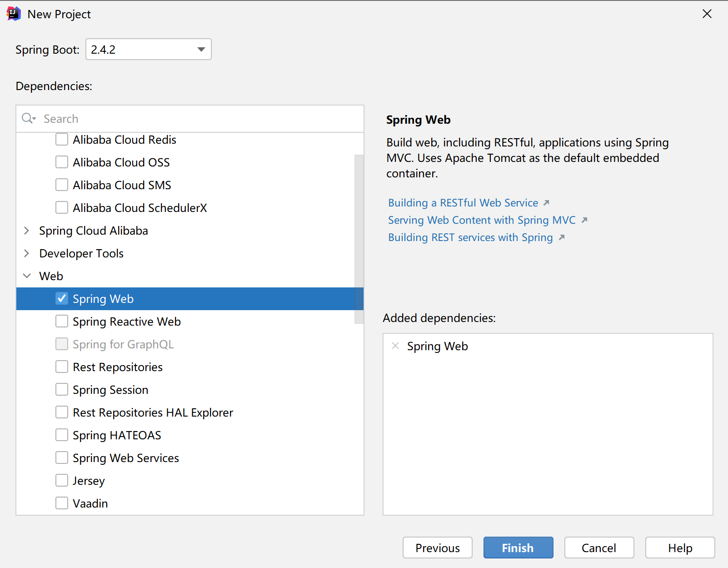
Task: Enable Alibaba Cloud SMS dependency
Action: (x=62, y=185)
